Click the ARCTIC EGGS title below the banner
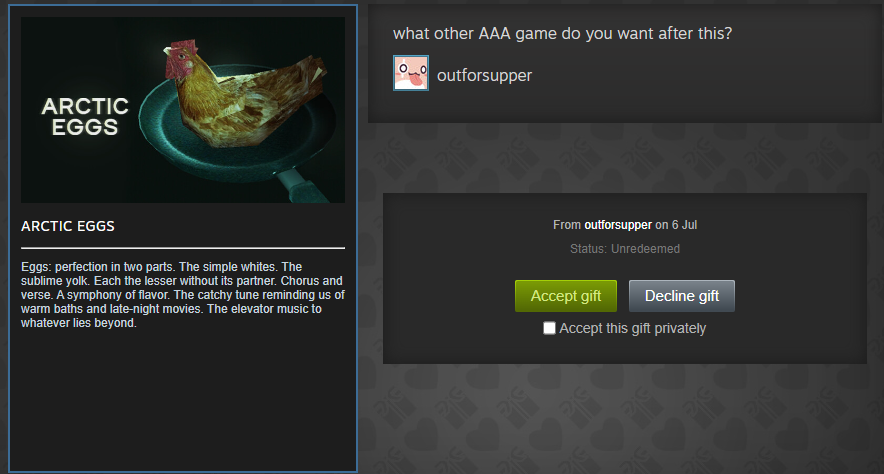Viewport: 884px width, 474px height. coord(68,226)
